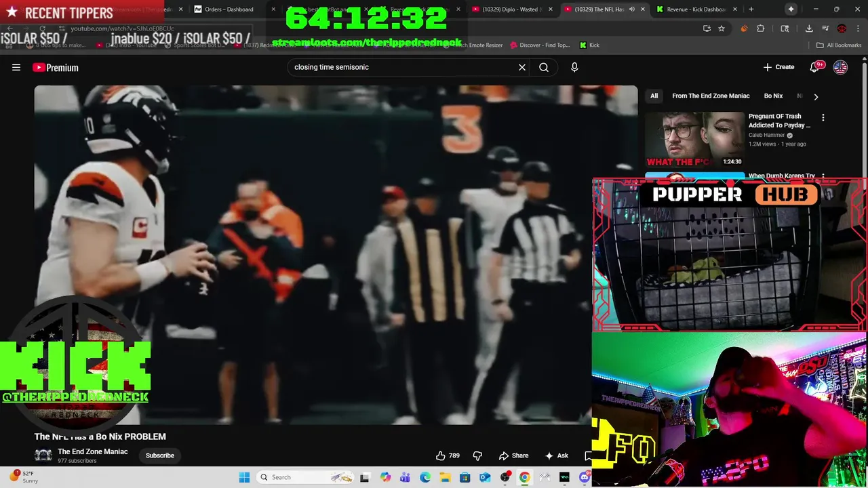
Task: Open Microsoft Teams from the taskbar
Action: (x=405, y=477)
